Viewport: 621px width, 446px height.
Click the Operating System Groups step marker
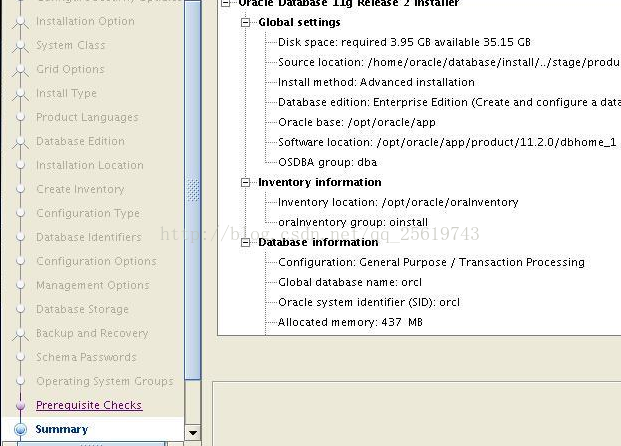pyautogui.click(x=20, y=381)
